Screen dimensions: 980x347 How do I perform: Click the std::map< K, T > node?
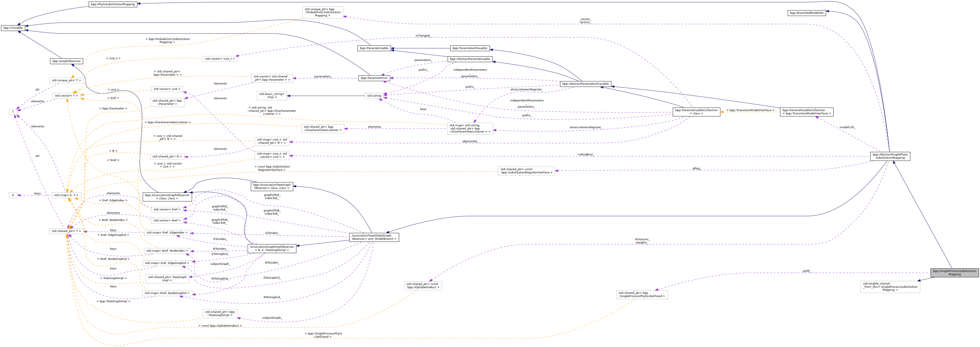[66, 195]
